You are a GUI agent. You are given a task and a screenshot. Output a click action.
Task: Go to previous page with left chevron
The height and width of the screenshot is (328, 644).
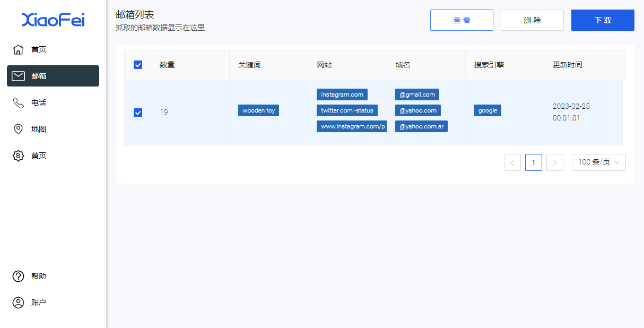click(512, 162)
